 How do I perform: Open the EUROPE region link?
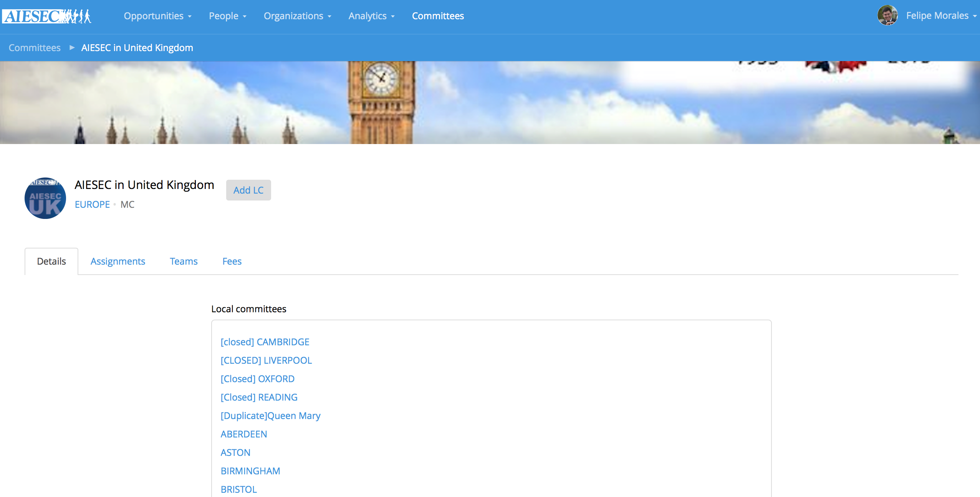[x=92, y=204]
